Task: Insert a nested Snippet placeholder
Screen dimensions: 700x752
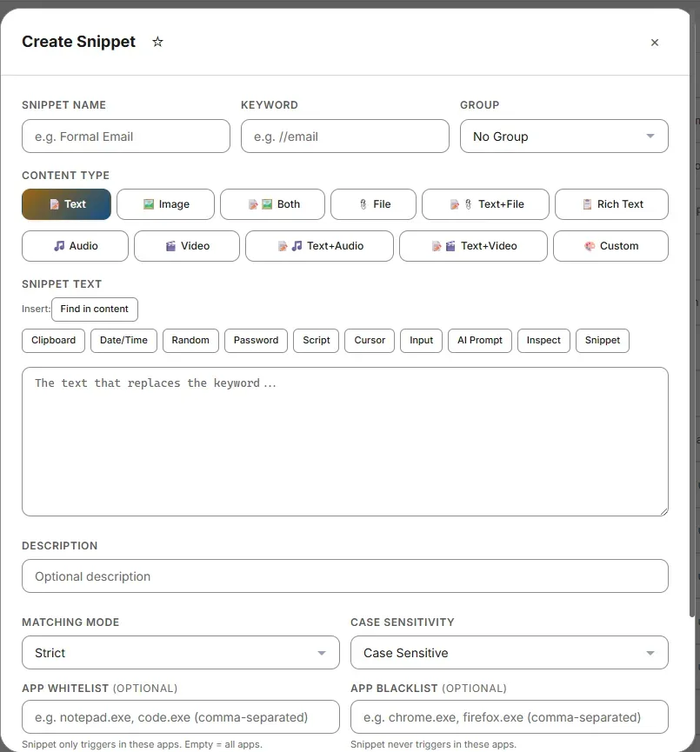Action: (603, 341)
